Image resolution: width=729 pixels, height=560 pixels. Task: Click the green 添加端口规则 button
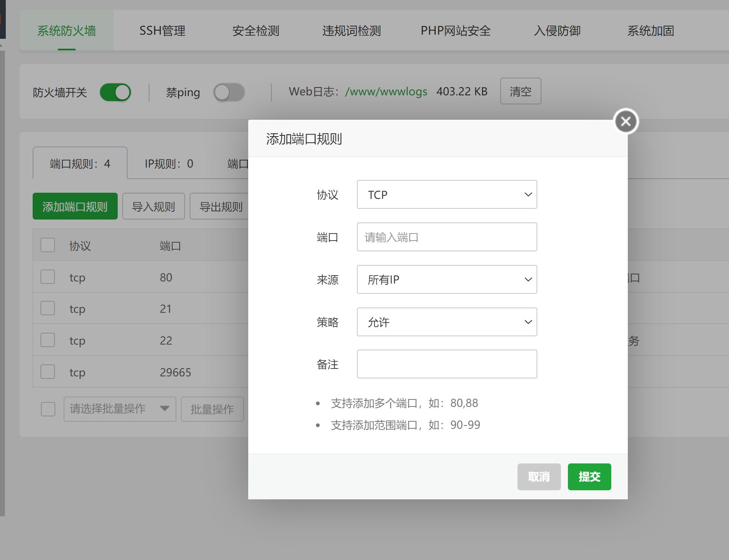[x=75, y=206]
